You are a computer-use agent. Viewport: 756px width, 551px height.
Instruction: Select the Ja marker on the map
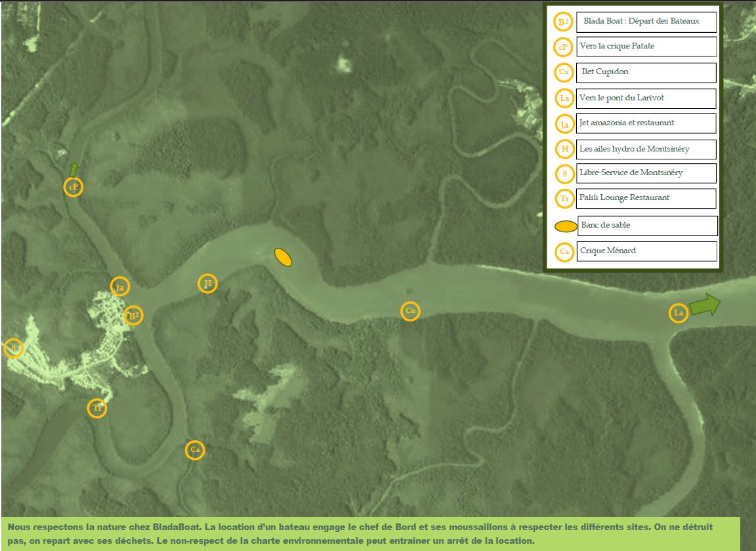click(119, 287)
